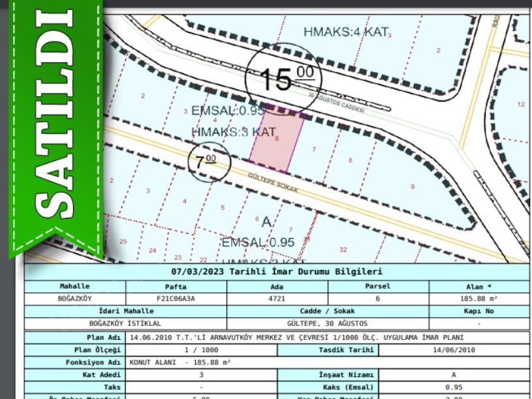Select parcel number 9 on the map
Image resolution: width=532 pixels, height=399 pixels.
coord(412,187)
